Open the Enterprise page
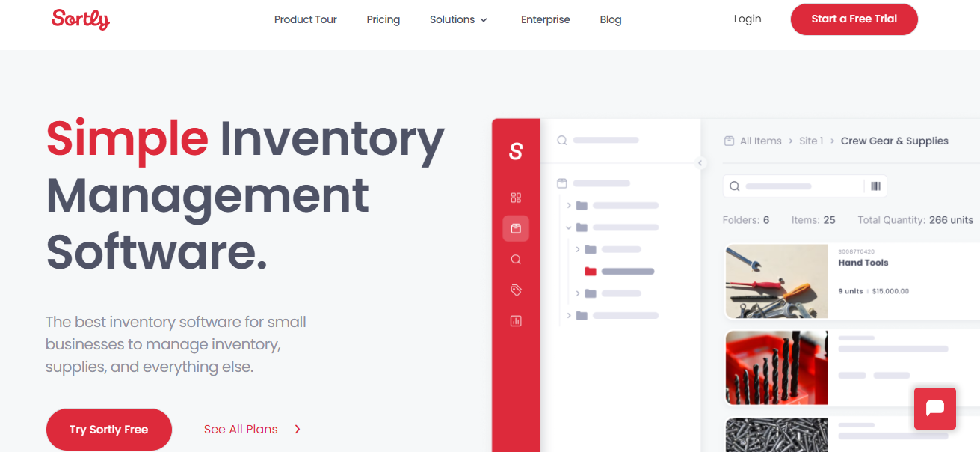 [545, 19]
